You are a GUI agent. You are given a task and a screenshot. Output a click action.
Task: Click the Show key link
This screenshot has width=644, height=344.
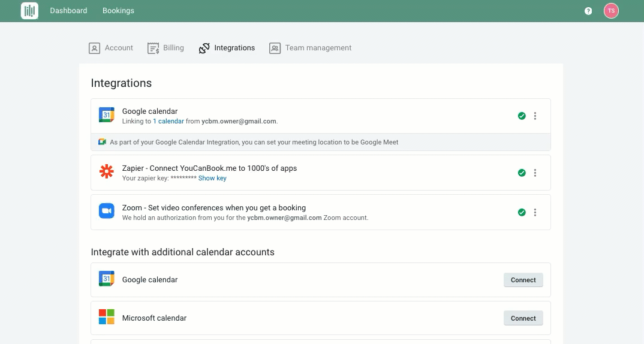pyautogui.click(x=212, y=178)
